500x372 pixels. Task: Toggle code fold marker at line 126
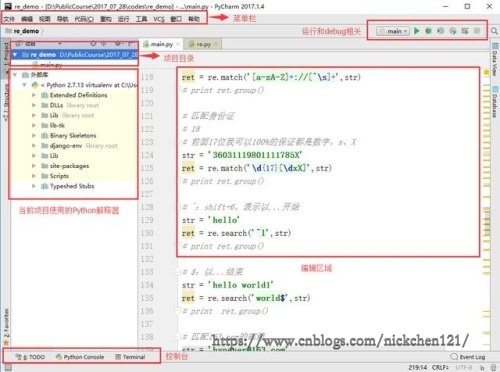tap(178, 181)
